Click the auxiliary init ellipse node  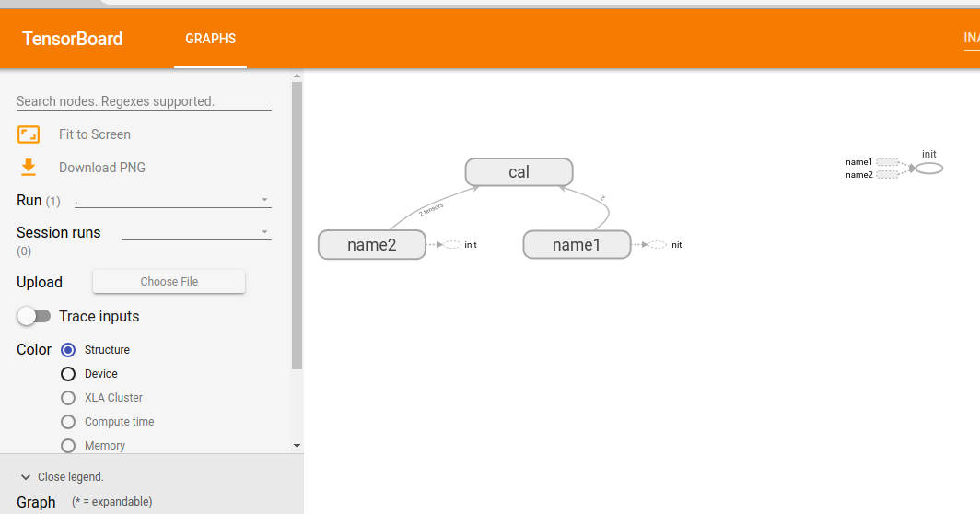(929, 169)
